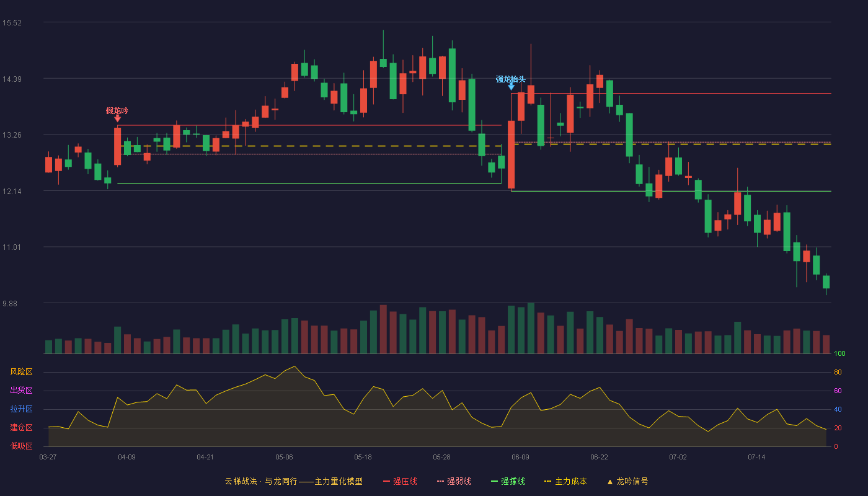This screenshot has height=496, width=868.
Task: Click the 06-09 date axis label
Action: coord(520,457)
